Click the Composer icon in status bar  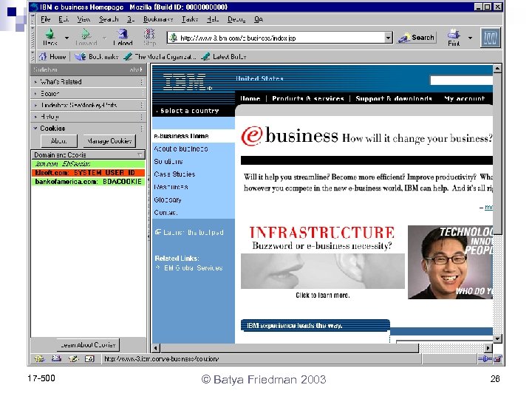pyautogui.click(x=73, y=358)
